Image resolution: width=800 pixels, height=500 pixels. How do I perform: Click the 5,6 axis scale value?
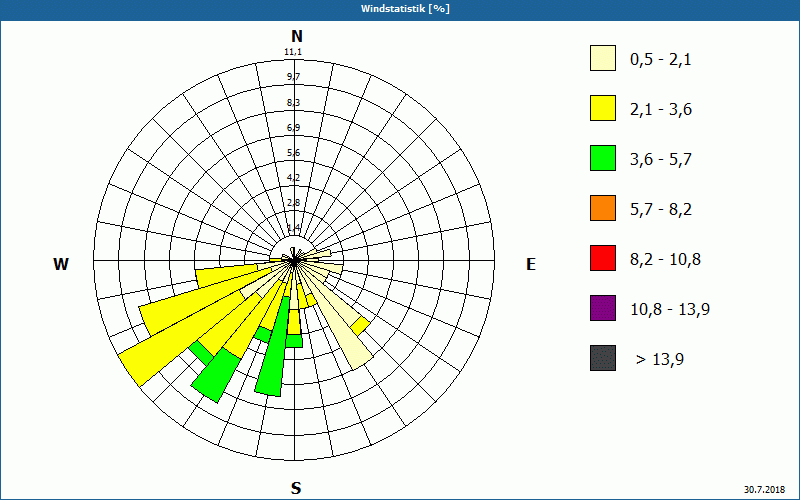point(293,153)
